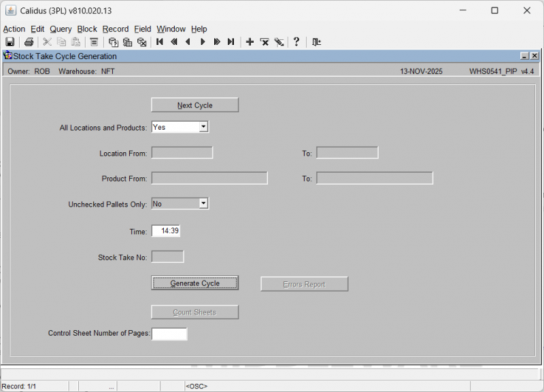This screenshot has height=392, width=544.
Task: Open the Block menu
Action: [87, 29]
